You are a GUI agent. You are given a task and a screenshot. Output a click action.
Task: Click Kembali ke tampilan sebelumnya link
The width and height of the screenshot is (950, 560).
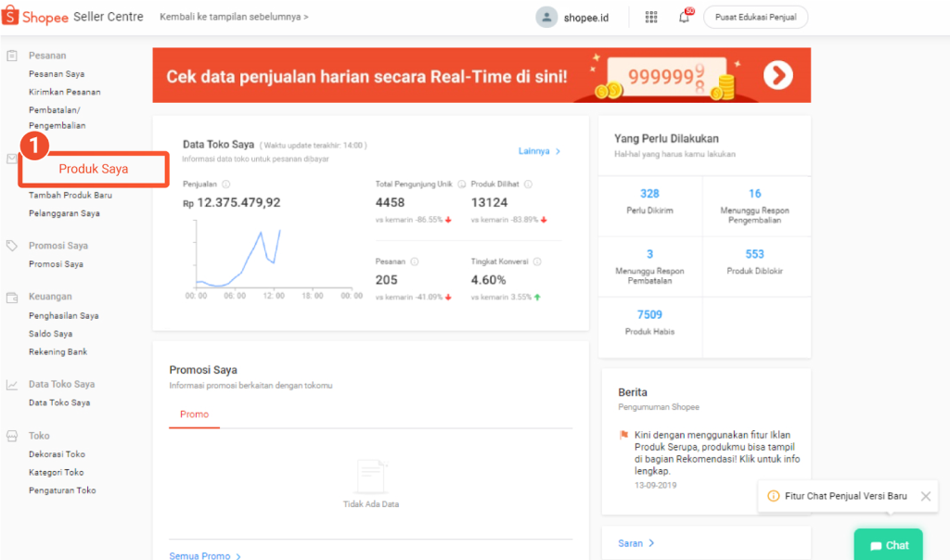coord(234,17)
